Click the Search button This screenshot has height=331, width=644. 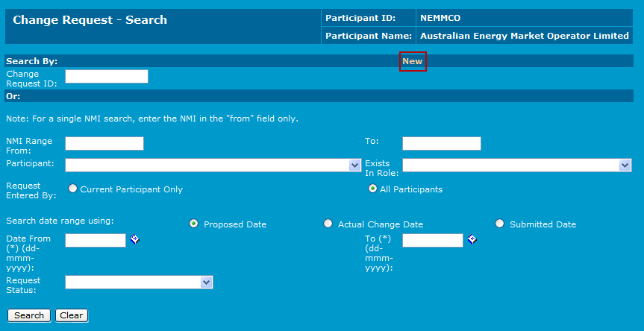(x=29, y=315)
